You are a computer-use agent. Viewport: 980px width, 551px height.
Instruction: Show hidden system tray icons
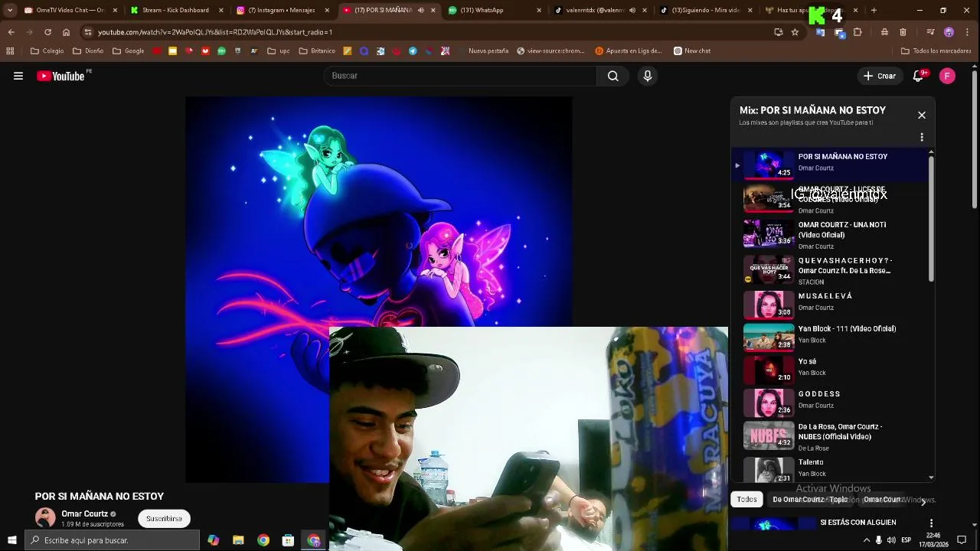867,540
